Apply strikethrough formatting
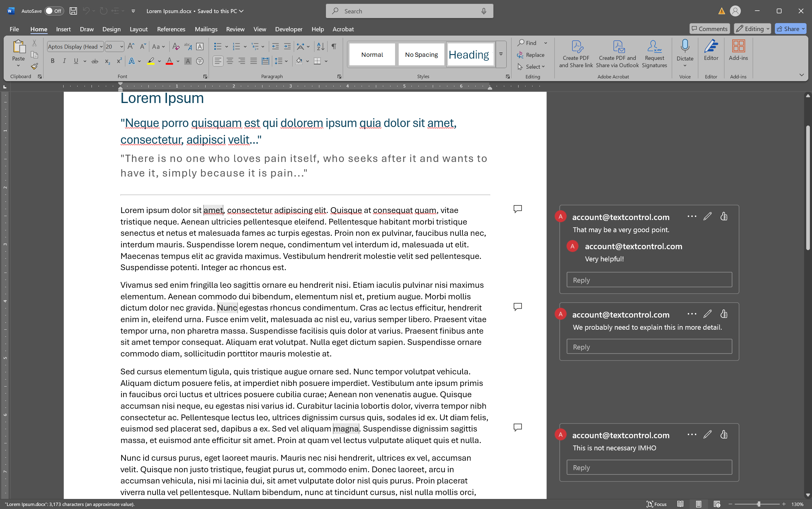This screenshot has width=812, height=509. point(95,61)
